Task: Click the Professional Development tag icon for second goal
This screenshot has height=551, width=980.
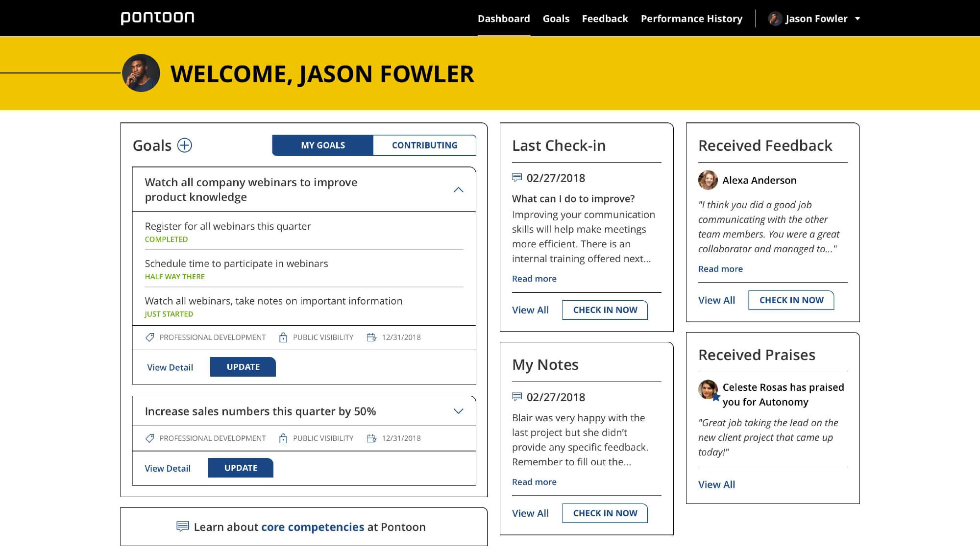Action: click(149, 438)
